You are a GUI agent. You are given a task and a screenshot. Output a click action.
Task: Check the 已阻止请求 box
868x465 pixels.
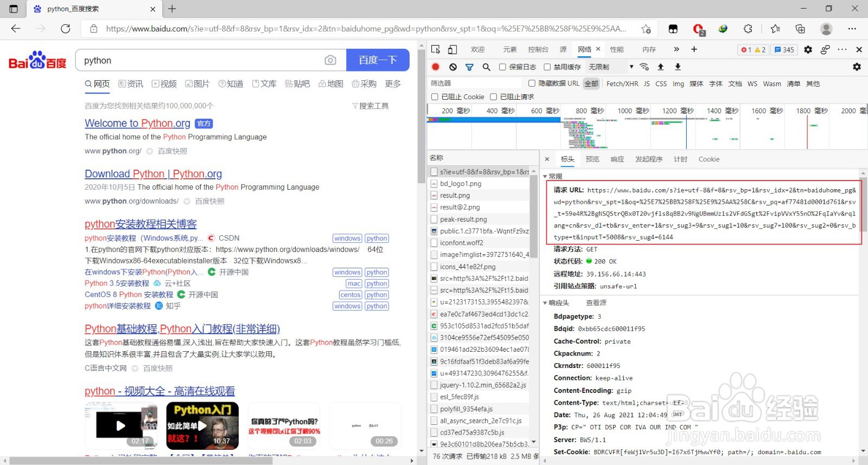(x=493, y=96)
